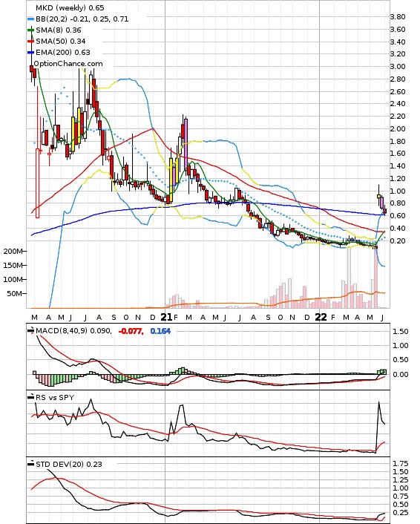Click the MACD(8,40,9) panel legend icon
Image resolution: width=420 pixels, height=524 pixels.
[30, 330]
